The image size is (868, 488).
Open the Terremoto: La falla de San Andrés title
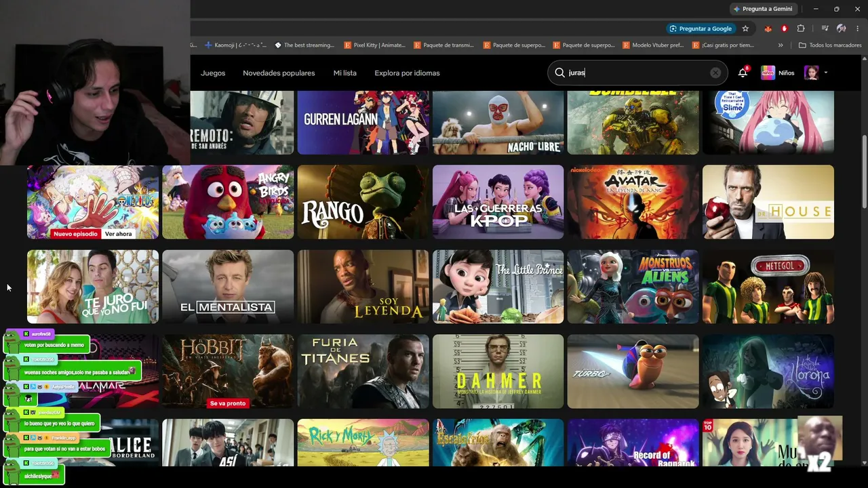242,123
